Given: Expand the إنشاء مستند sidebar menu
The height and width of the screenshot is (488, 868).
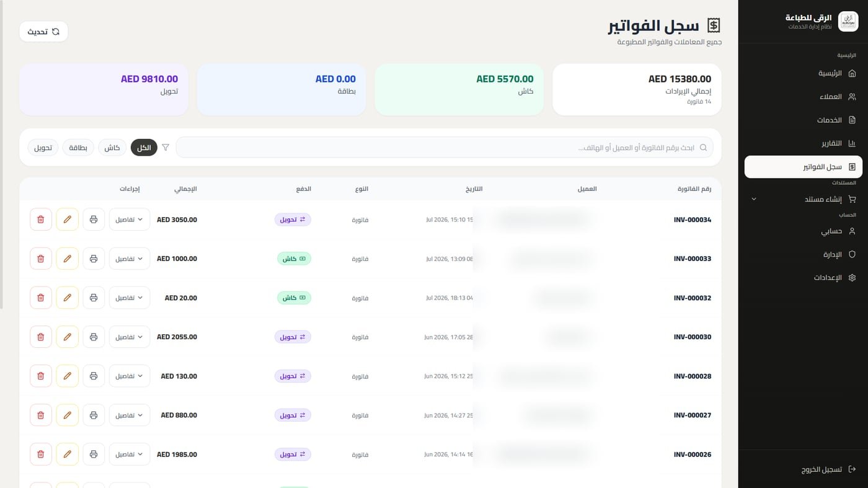Looking at the screenshot, I should (803, 199).
